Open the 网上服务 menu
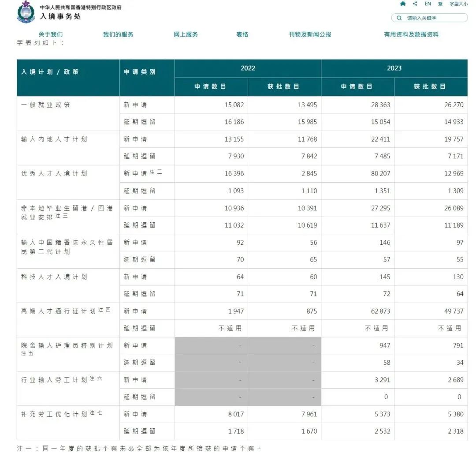This screenshot has width=476, height=461. (186, 34)
